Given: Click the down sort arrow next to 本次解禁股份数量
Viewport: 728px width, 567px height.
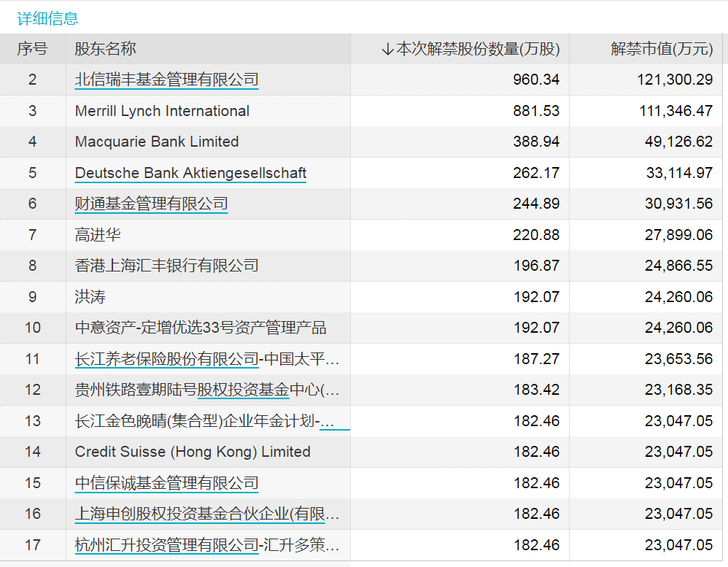Looking at the screenshot, I should pyautogui.click(x=387, y=49).
